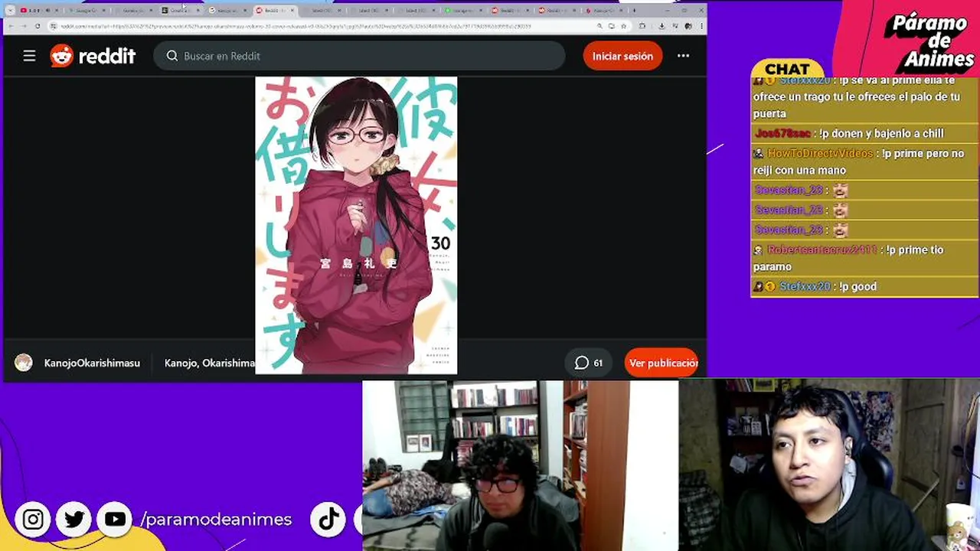
Task: Open the post title starting Kanojo, Okarishima
Action: [x=209, y=363]
